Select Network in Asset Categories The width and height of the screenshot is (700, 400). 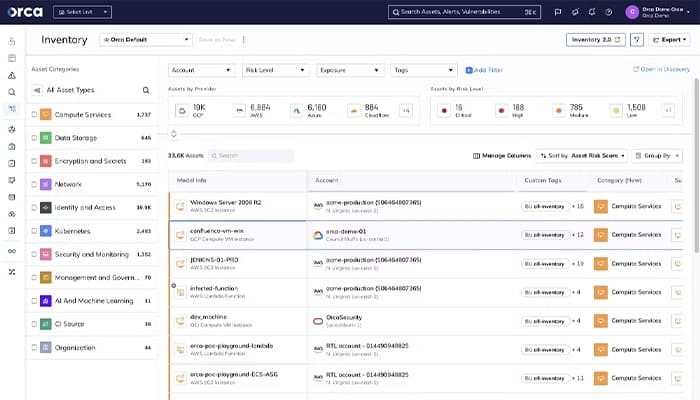coord(69,184)
